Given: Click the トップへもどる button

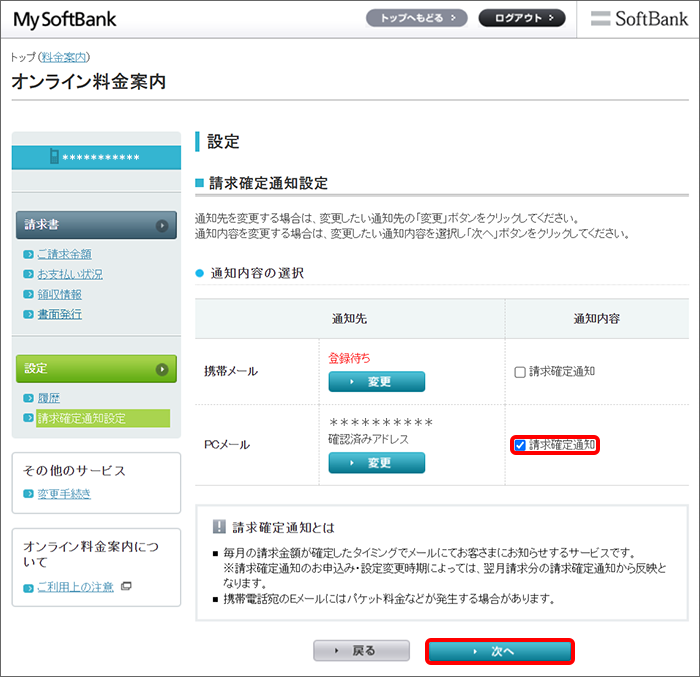Looking at the screenshot, I should coord(417,18).
